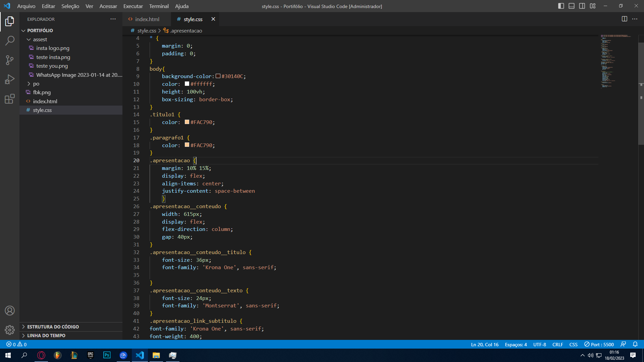Open File Explorer from taskbar

156,355
